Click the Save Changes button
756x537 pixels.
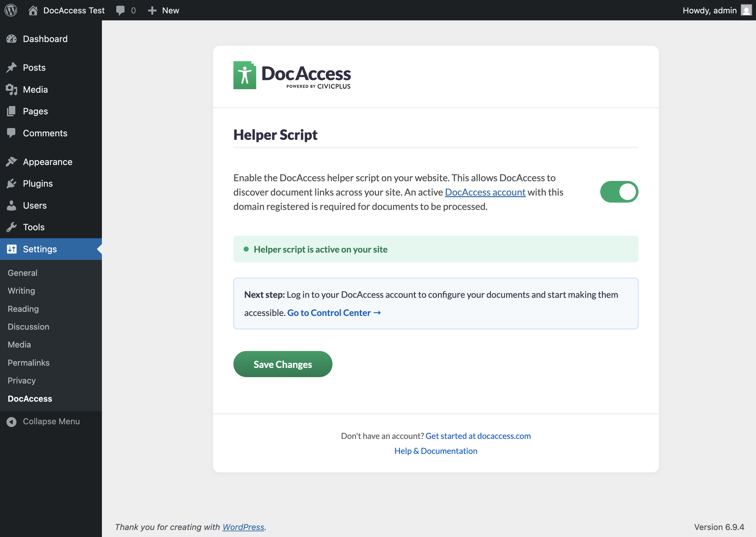point(283,364)
